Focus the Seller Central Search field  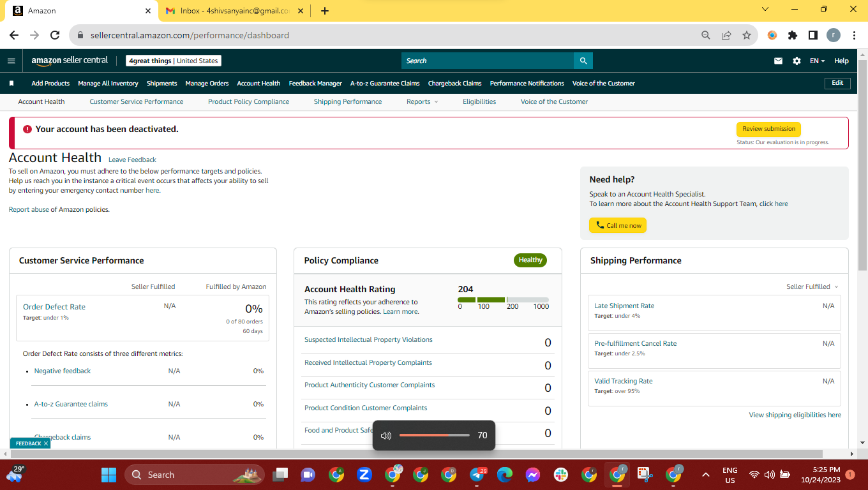[488, 61]
